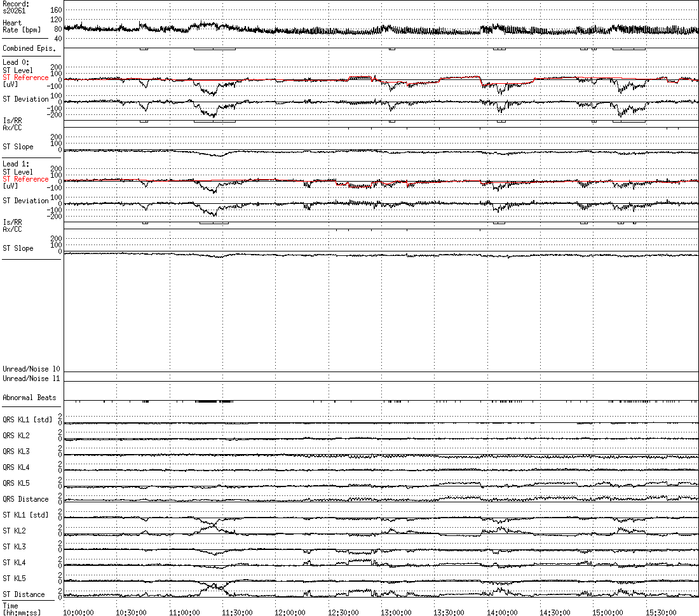Select the 11:30:00 time axis marker
The height and width of the screenshot is (616, 699).
tap(237, 612)
